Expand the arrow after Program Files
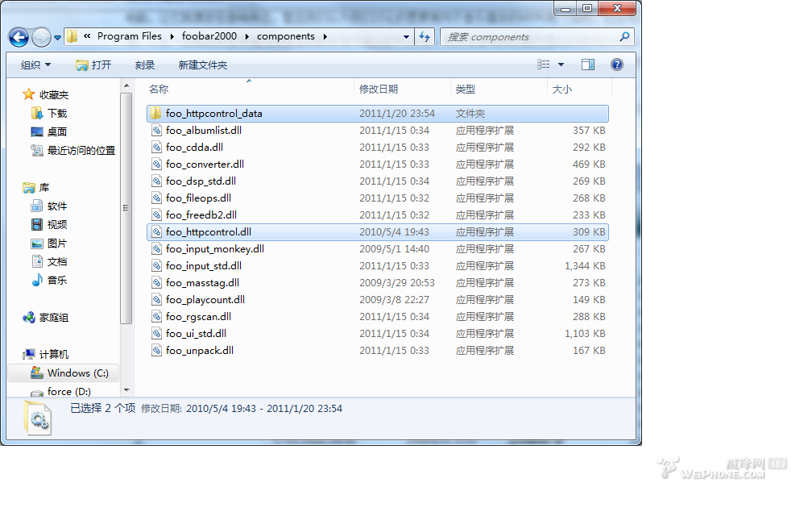 172,36
